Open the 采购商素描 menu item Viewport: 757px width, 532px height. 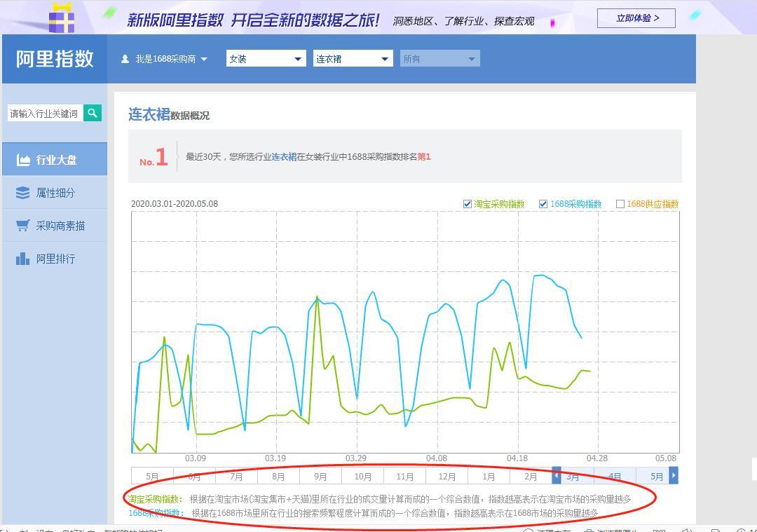coord(55,226)
